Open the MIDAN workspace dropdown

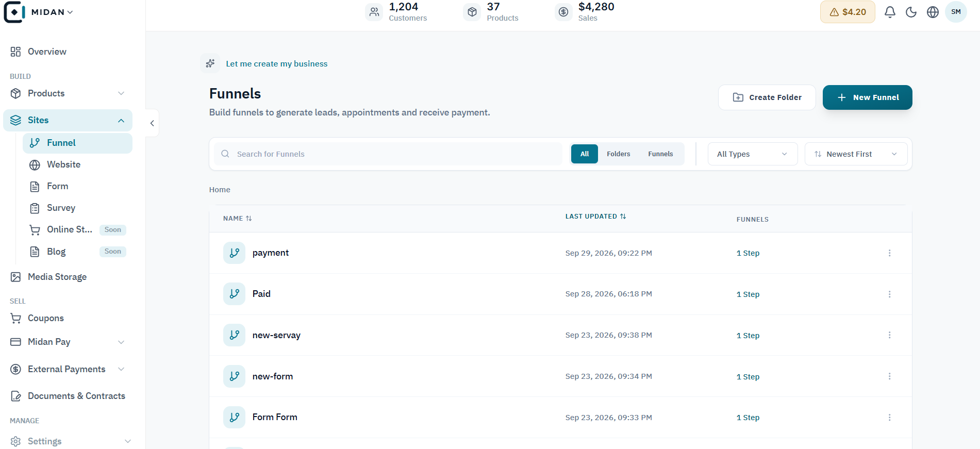pos(52,12)
